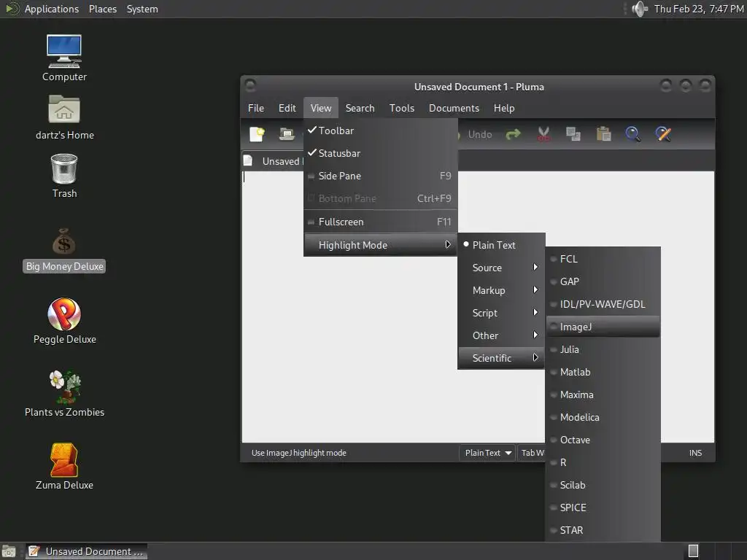Screen dimensions: 747x560
Task: Click the Open file toolbar icon
Action: [x=287, y=134]
